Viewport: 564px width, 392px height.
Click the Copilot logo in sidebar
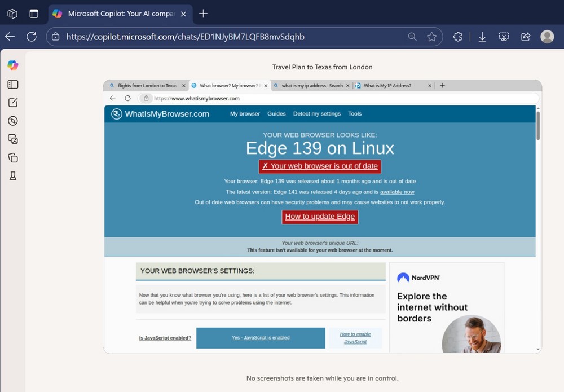[13, 65]
